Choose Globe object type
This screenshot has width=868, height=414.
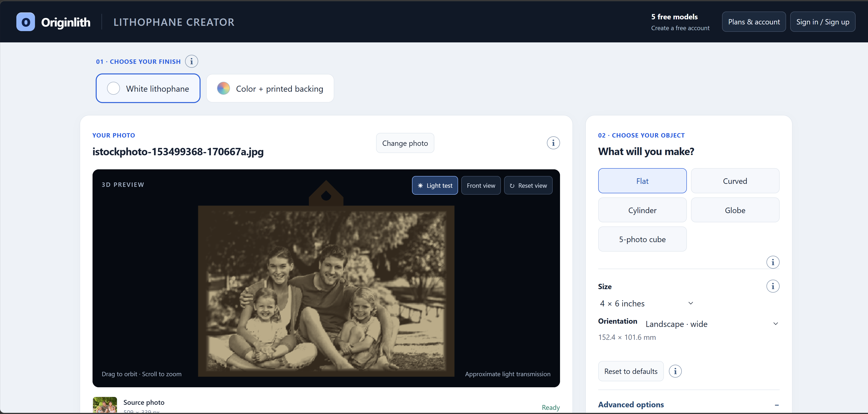(x=735, y=210)
